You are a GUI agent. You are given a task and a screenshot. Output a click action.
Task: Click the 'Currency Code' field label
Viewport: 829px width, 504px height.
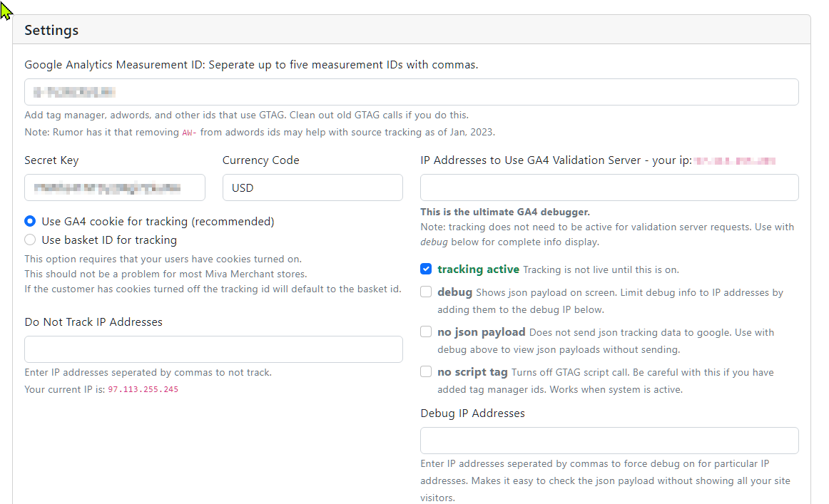click(x=260, y=160)
